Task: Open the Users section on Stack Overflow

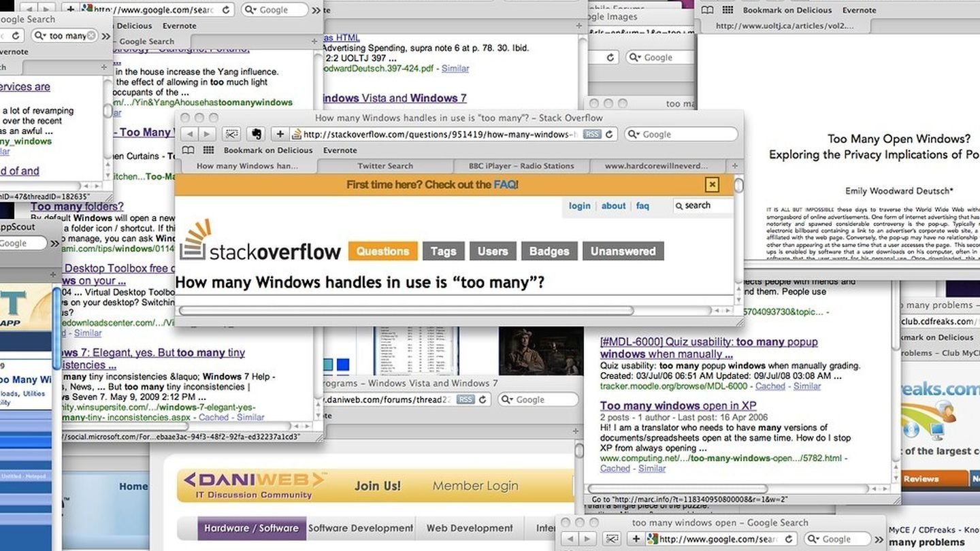Action: [x=493, y=251]
